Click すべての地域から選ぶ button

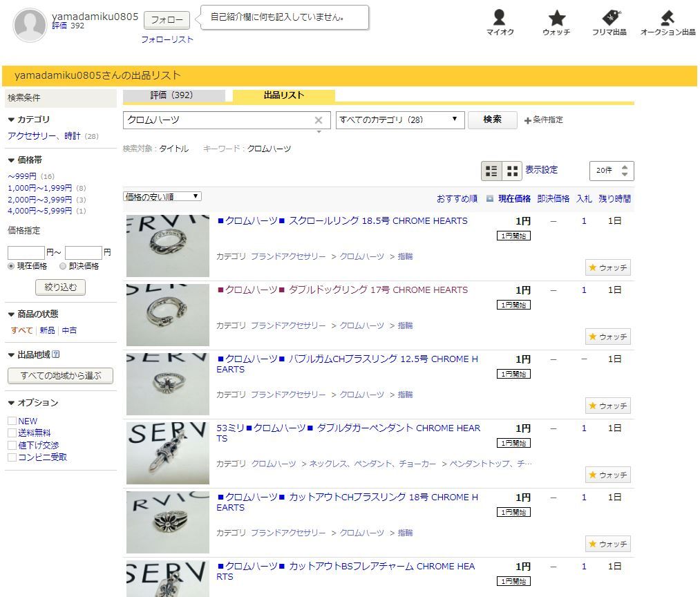[x=60, y=375]
